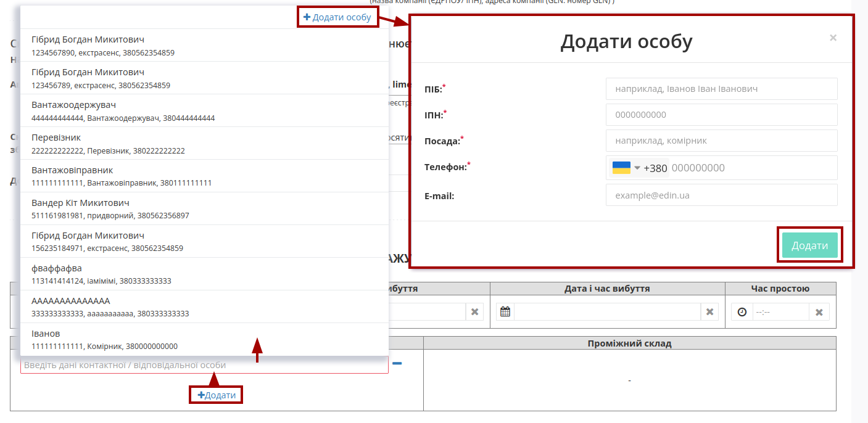The height and width of the screenshot is (423, 868).
Task: Focus the E-mail input field
Action: coord(722,195)
